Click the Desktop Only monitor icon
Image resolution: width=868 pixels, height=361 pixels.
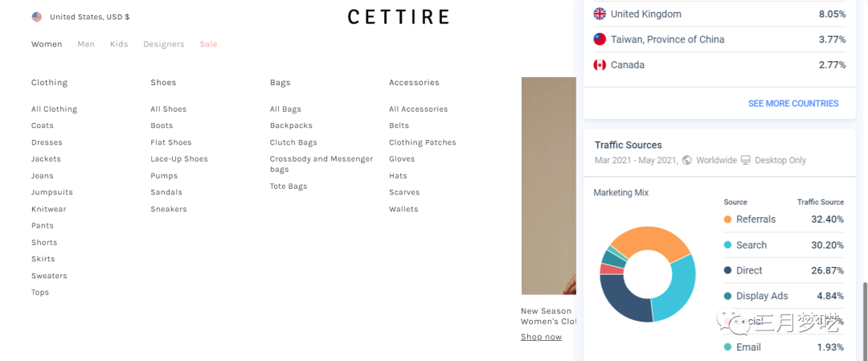pos(746,160)
